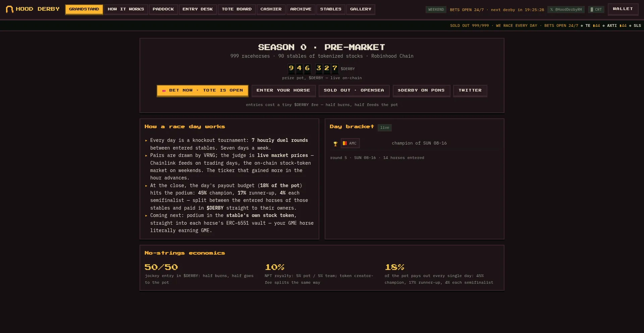Screen dimensions: 644x333
Task: Click "round 5 · SUN 08-16 · 14 horses entered"
Action: pos(377,158)
